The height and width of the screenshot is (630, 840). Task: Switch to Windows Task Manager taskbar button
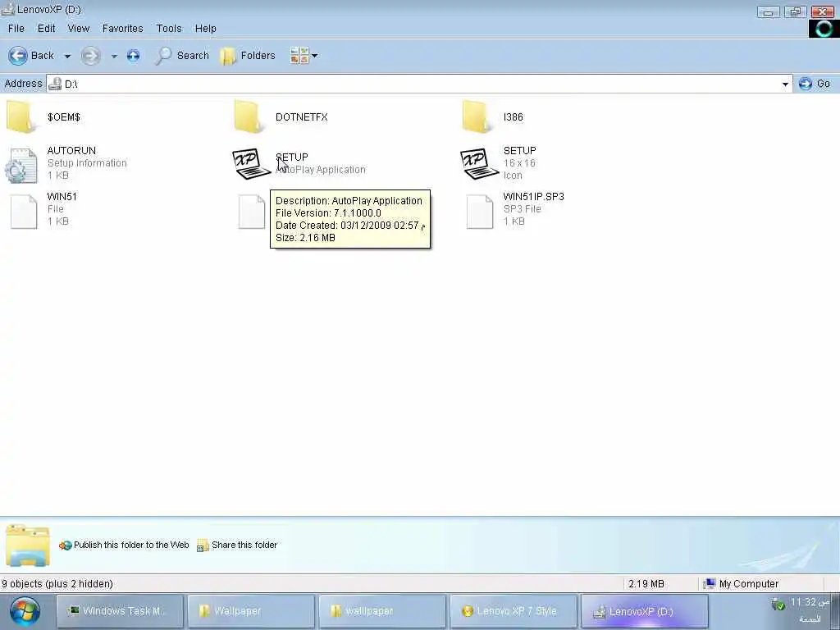tap(120, 611)
